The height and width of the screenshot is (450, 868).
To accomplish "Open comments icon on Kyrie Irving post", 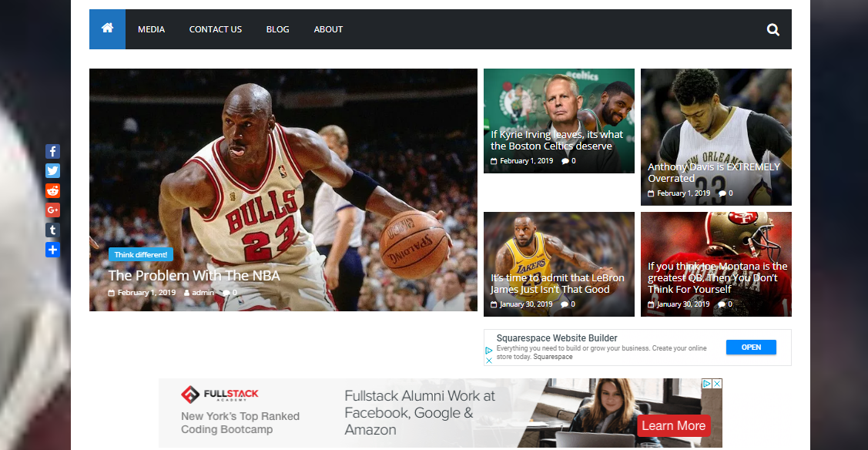I will click(565, 161).
